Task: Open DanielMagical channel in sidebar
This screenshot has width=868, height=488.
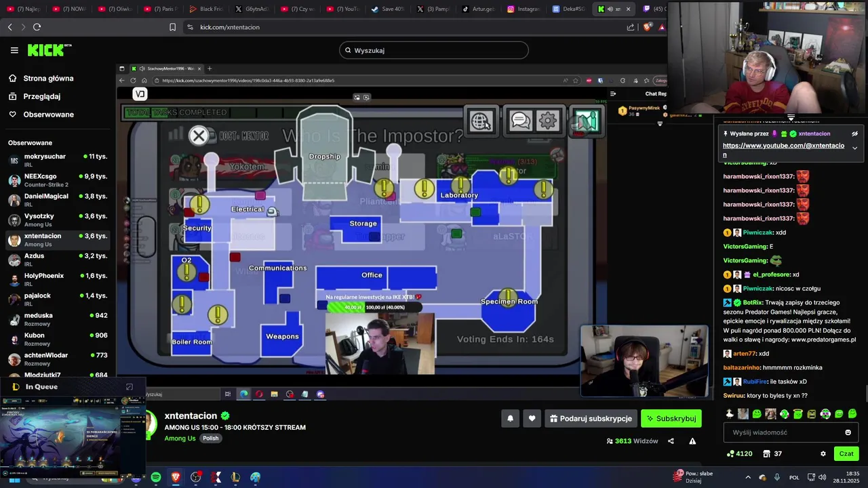Action: [x=58, y=200]
